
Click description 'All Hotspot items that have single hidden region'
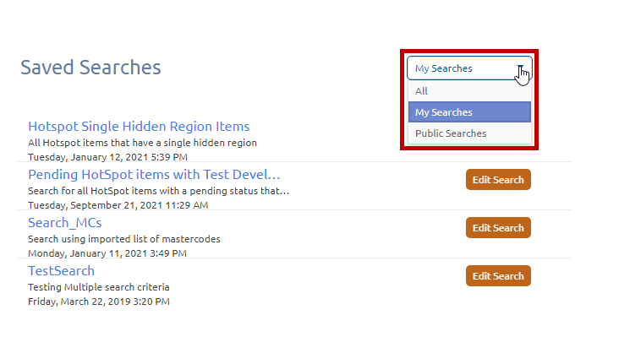coord(142,143)
